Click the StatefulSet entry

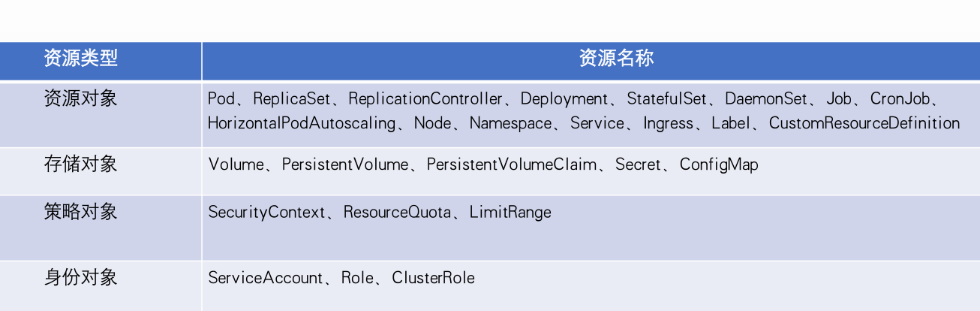coord(667,99)
